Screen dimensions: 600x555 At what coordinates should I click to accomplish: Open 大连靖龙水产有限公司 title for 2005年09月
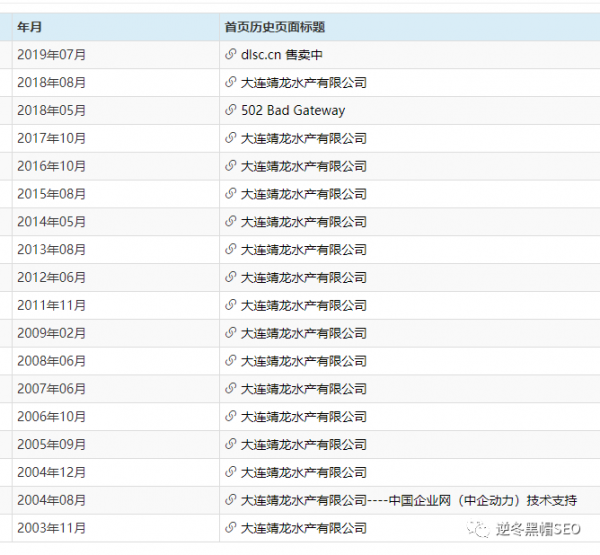[304, 445]
